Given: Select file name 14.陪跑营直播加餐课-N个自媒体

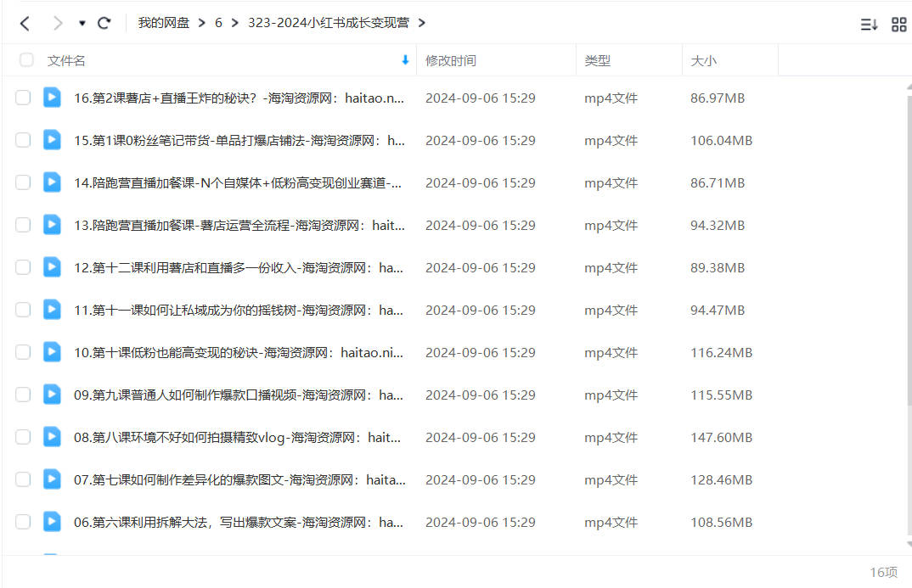Looking at the screenshot, I should pyautogui.click(x=237, y=183).
